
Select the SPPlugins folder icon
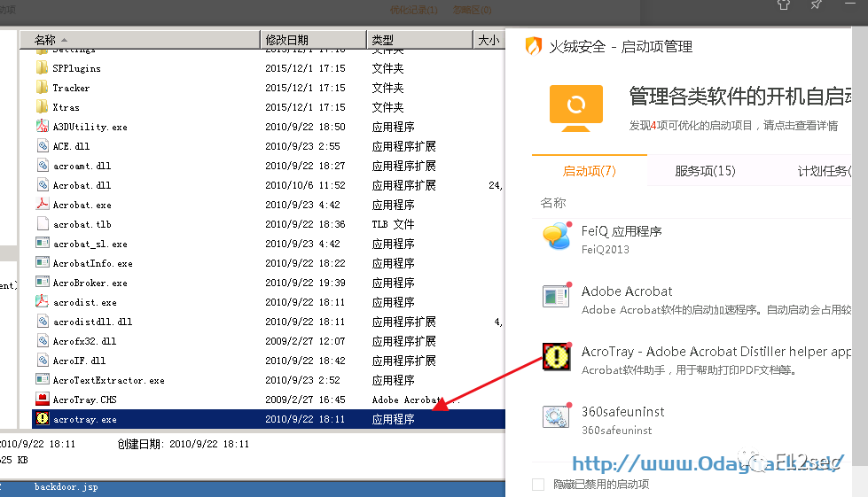coord(42,68)
